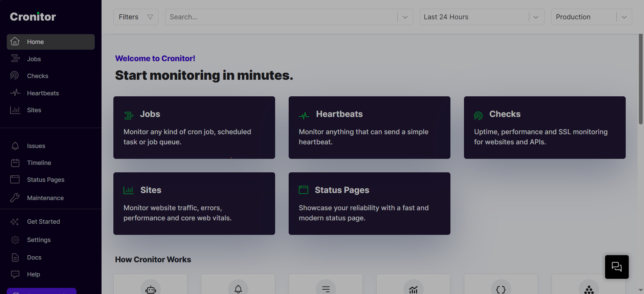The height and width of the screenshot is (294, 644).
Task: Open Status Pages in the sidebar
Action: (x=51, y=179)
